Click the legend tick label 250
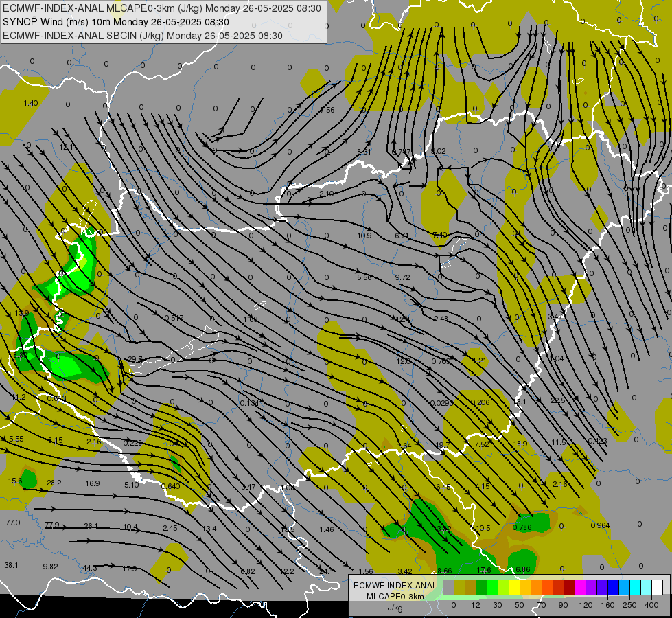Screen dimensions: 672x618 pyautogui.click(x=629, y=605)
